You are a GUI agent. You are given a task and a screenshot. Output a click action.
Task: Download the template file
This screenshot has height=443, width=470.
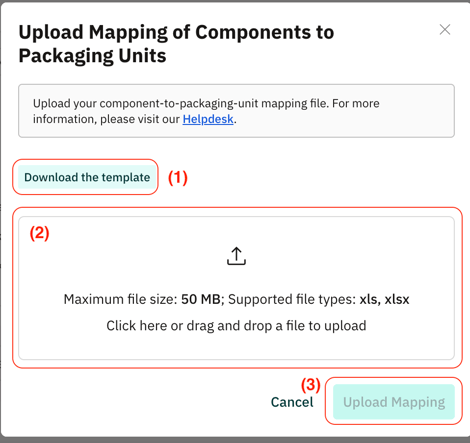(x=87, y=177)
